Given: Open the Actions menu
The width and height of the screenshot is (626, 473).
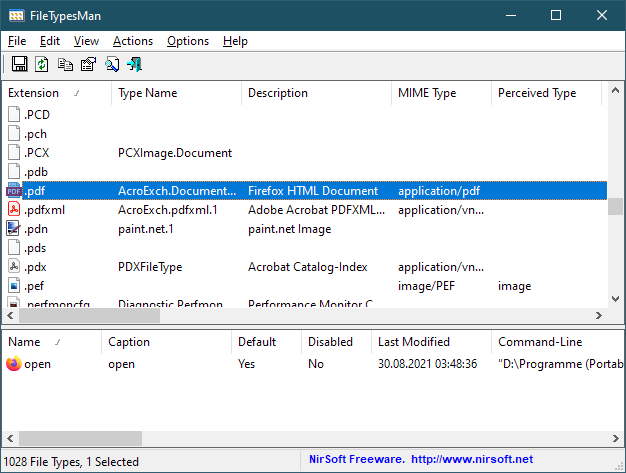Looking at the screenshot, I should (x=132, y=41).
